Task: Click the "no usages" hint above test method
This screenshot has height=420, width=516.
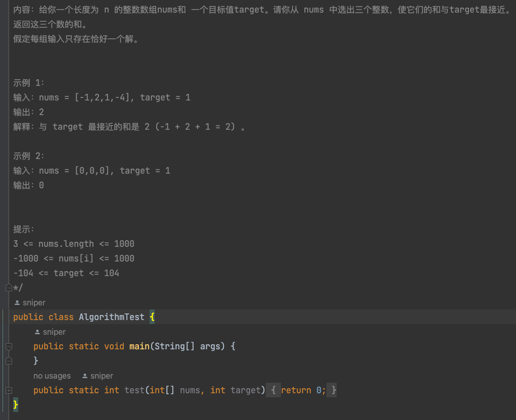Action: [x=52, y=376]
